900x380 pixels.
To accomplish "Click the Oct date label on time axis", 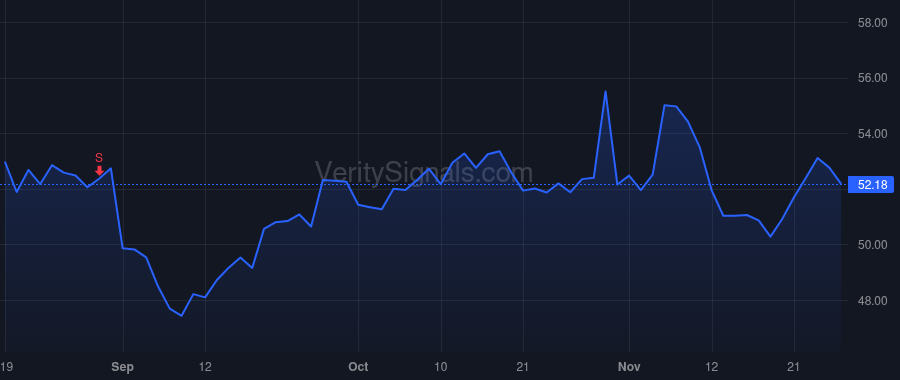I will 358,367.
